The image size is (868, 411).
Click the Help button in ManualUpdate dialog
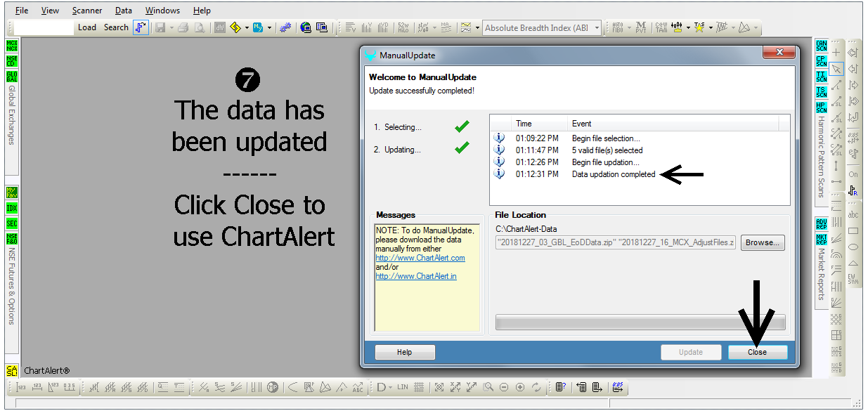405,352
